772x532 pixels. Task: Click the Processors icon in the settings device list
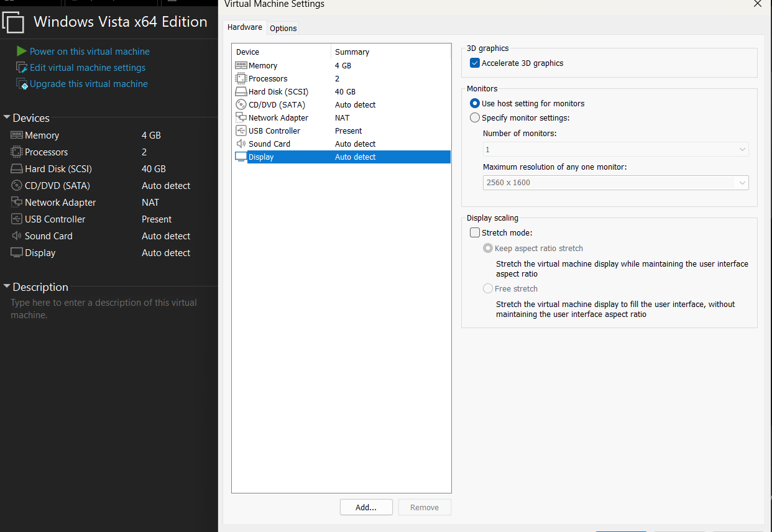pyautogui.click(x=241, y=78)
